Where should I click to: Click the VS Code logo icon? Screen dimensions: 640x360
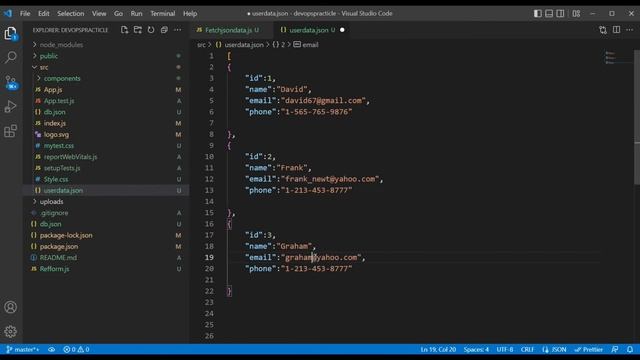point(8,13)
